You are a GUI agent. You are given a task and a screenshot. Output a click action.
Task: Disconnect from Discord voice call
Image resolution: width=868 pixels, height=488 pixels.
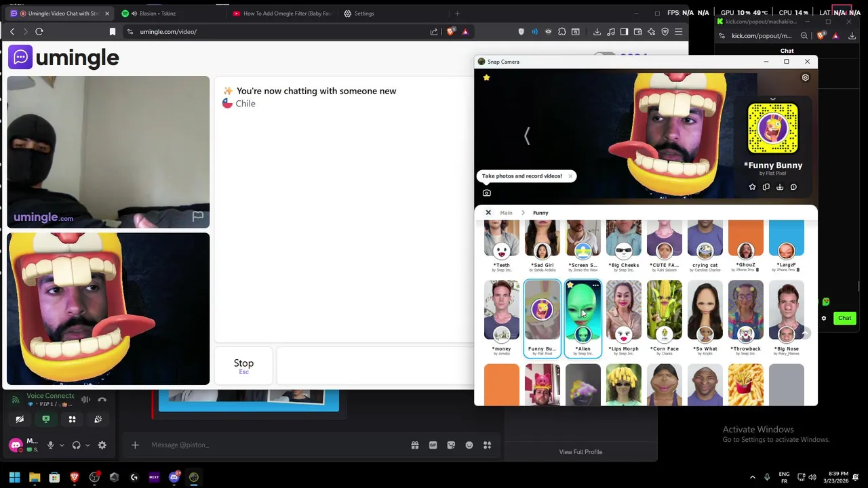pyautogui.click(x=102, y=400)
